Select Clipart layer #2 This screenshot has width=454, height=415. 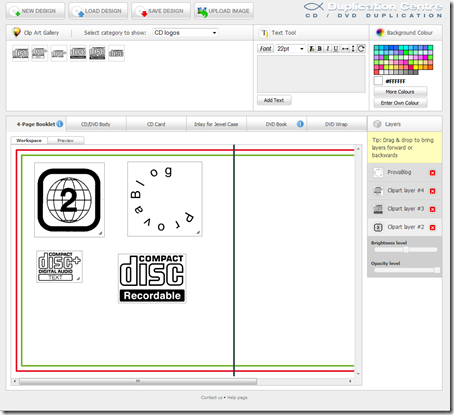406,227
